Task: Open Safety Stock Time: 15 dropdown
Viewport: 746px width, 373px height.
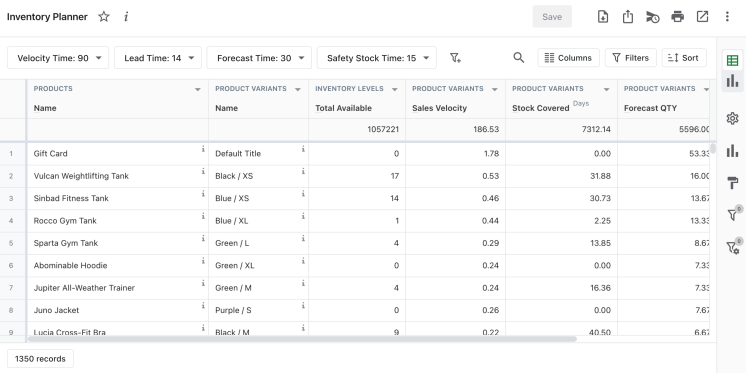Action: (377, 58)
